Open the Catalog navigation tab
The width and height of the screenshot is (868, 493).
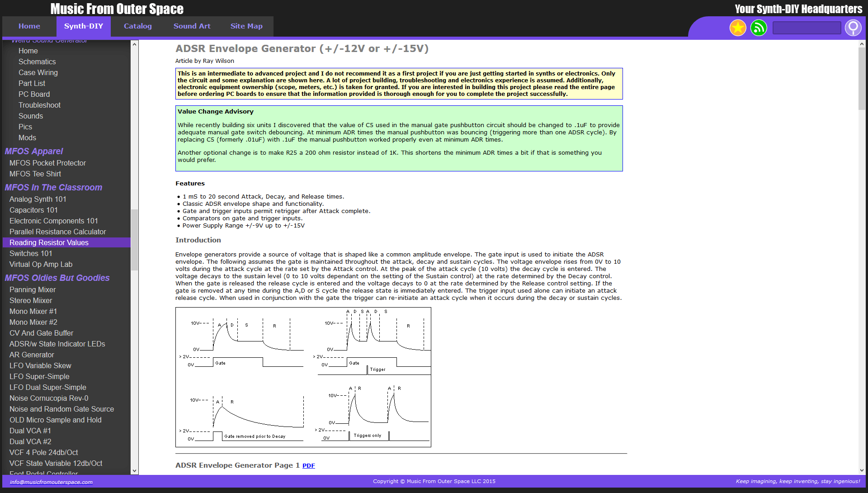tap(138, 26)
